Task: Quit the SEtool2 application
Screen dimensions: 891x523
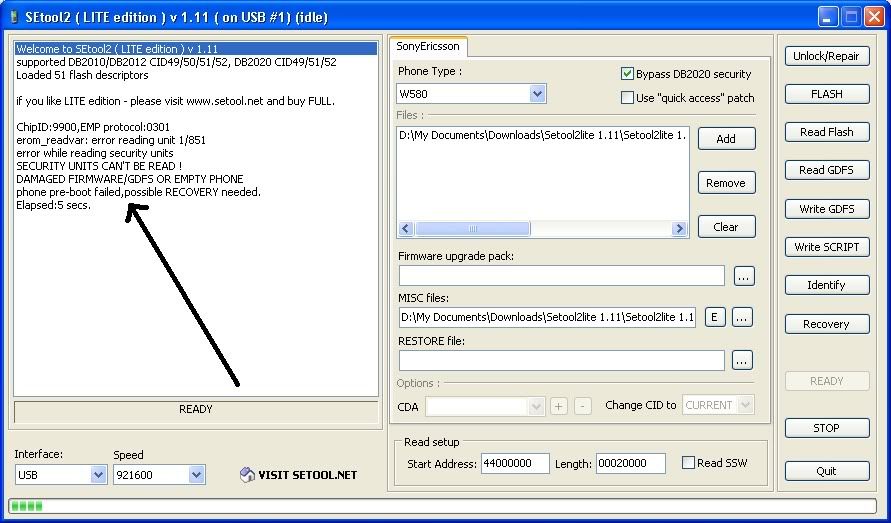Action: click(x=827, y=471)
